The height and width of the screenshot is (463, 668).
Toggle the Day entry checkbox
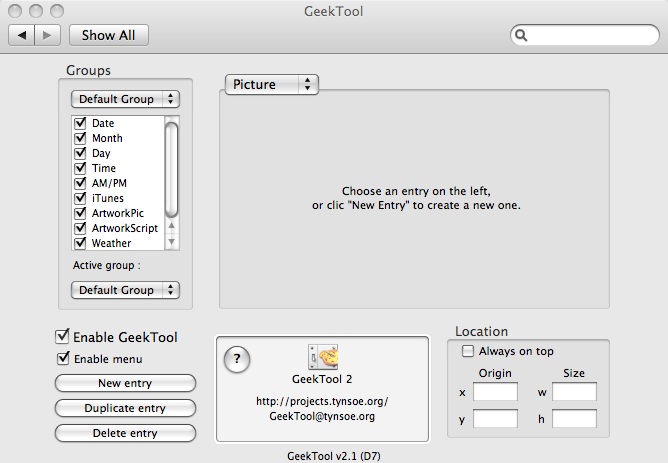pyautogui.click(x=80, y=152)
